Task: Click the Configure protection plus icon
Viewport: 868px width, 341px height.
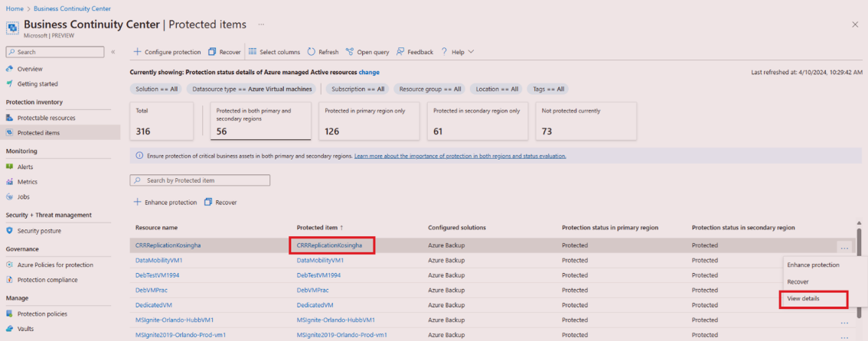Action: click(x=137, y=52)
